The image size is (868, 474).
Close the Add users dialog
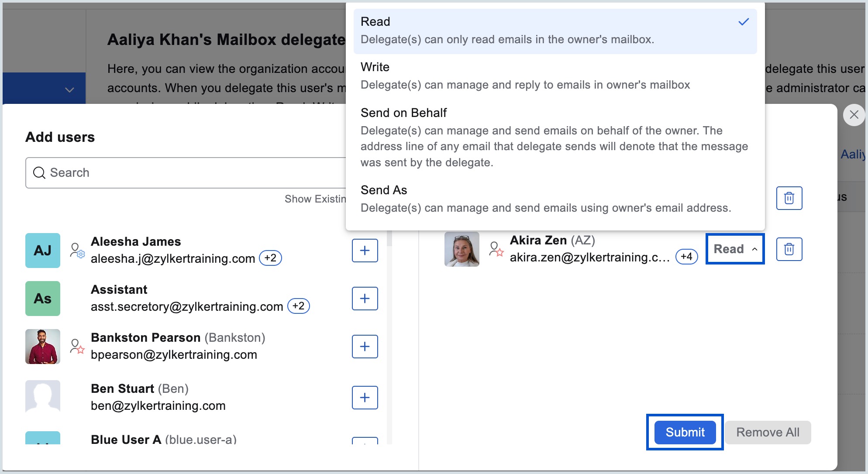(x=854, y=115)
